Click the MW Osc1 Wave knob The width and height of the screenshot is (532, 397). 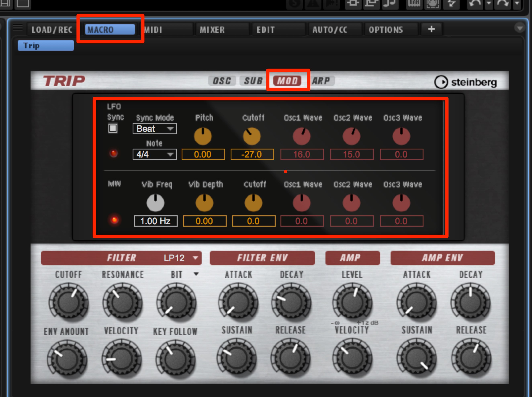[302, 203]
